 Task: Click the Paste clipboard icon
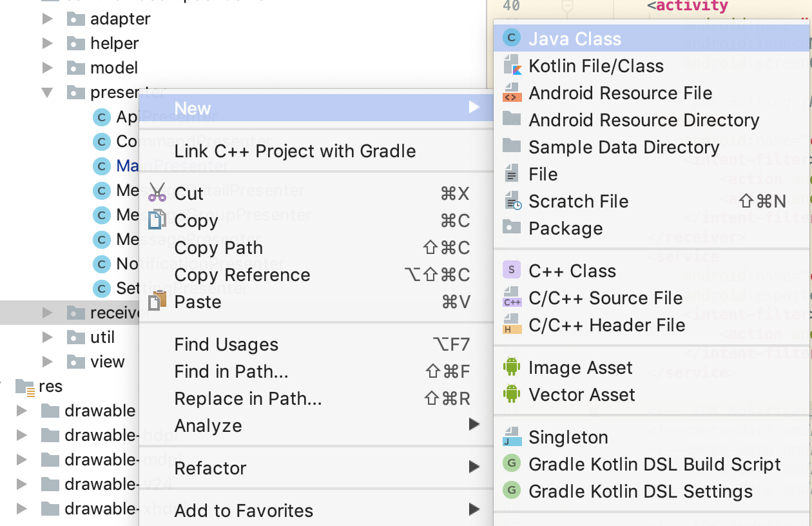point(157,302)
